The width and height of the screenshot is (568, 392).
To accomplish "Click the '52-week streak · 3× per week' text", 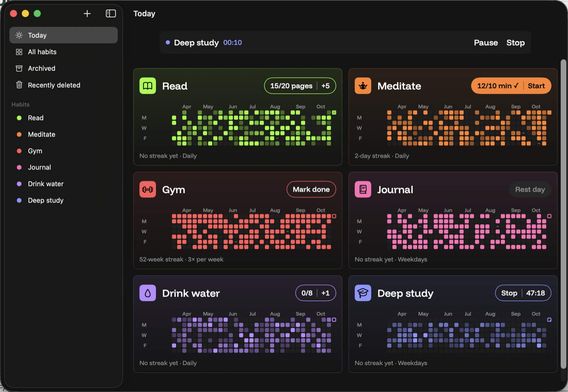I will pos(181,259).
